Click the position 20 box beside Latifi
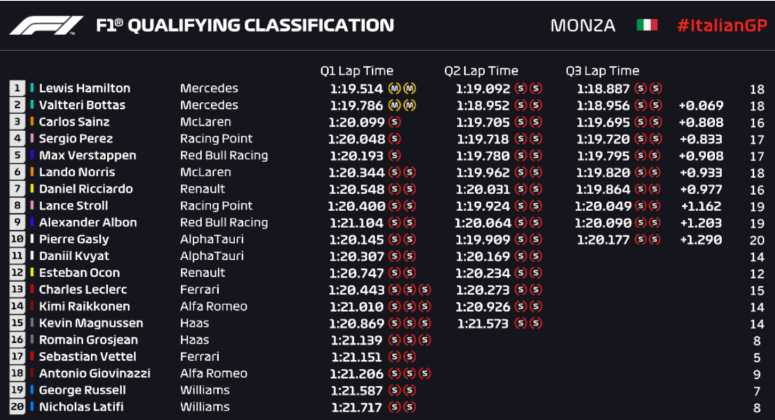 pos(17,407)
